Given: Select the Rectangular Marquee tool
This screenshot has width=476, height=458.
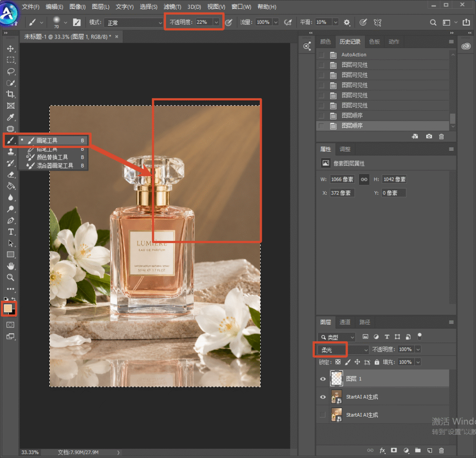Looking at the screenshot, I should [x=11, y=60].
